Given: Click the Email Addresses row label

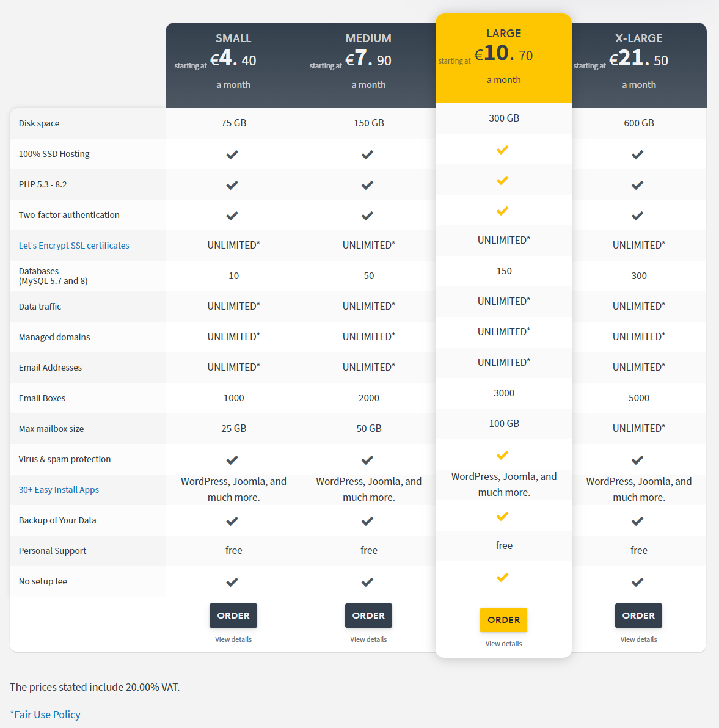Looking at the screenshot, I should (x=50, y=368).
